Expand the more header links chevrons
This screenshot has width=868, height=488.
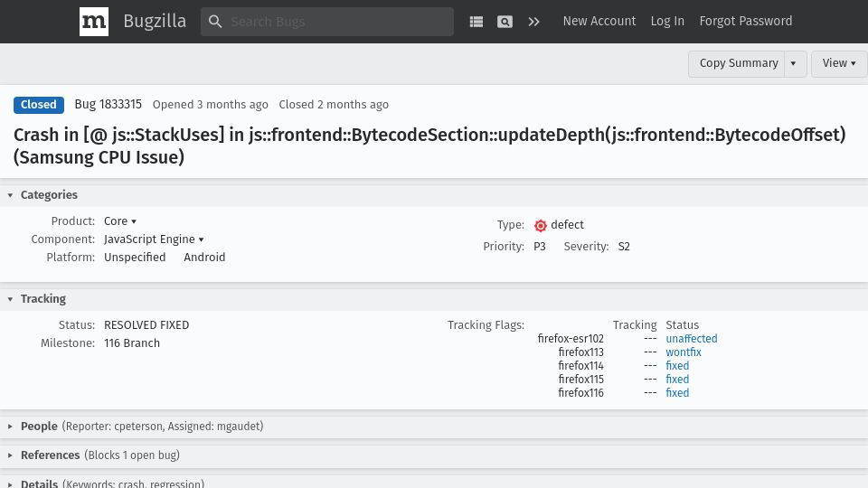point(533,22)
